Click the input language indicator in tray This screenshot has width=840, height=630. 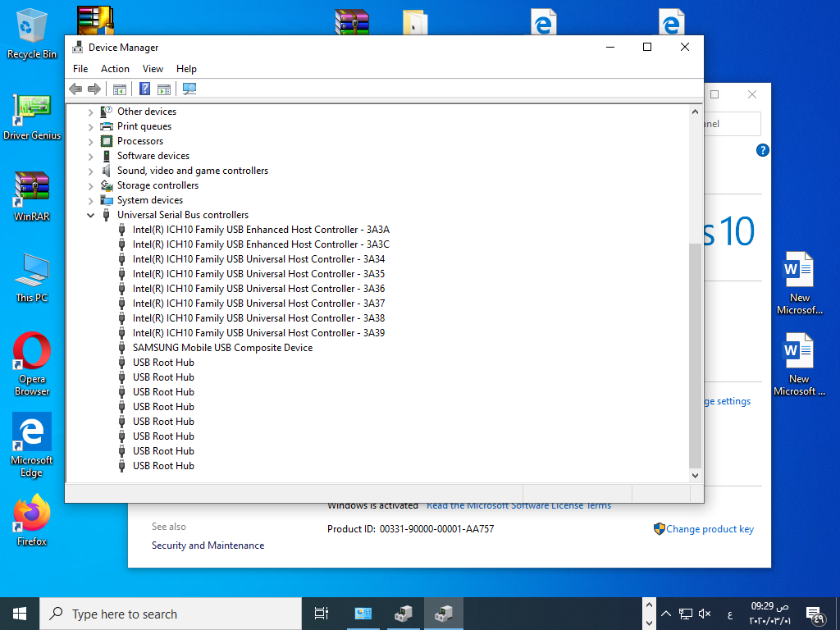(x=729, y=614)
